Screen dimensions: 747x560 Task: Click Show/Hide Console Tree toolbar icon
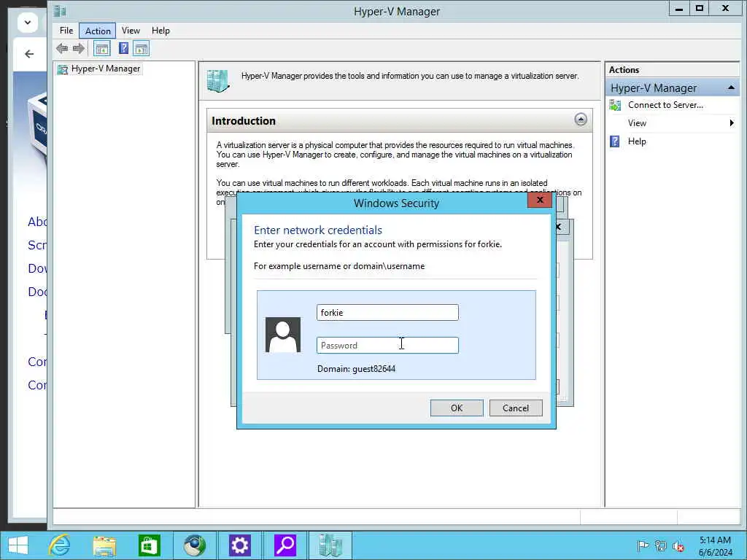pos(101,48)
